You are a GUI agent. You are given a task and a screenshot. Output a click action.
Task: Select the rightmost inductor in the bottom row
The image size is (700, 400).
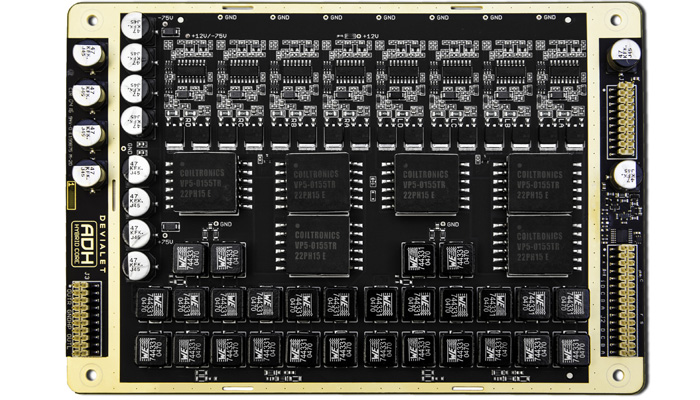click(571, 349)
